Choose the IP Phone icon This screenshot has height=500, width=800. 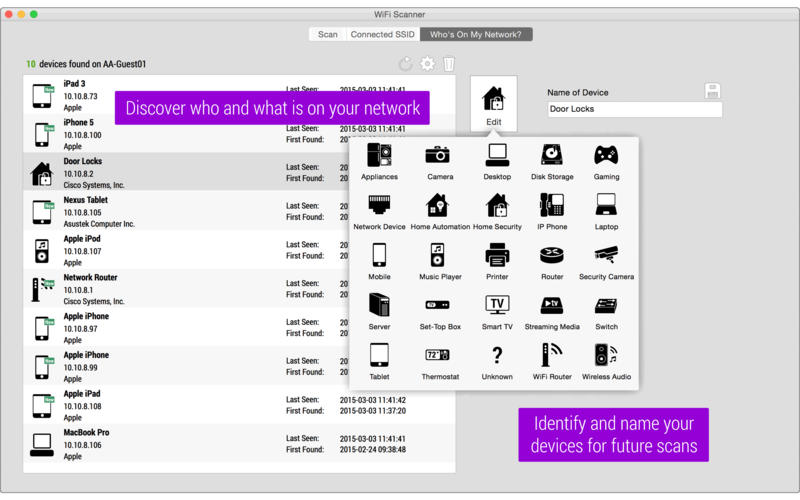(x=552, y=205)
